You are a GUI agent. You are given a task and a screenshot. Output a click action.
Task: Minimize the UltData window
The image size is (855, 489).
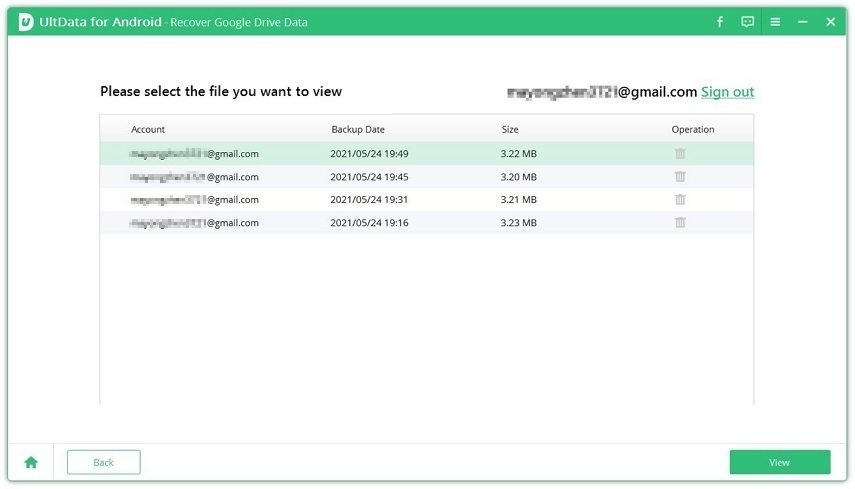point(803,22)
